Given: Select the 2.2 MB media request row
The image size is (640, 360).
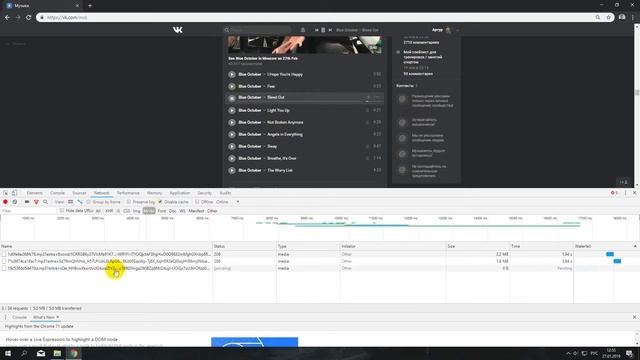Looking at the screenshot, I should 286,254.
